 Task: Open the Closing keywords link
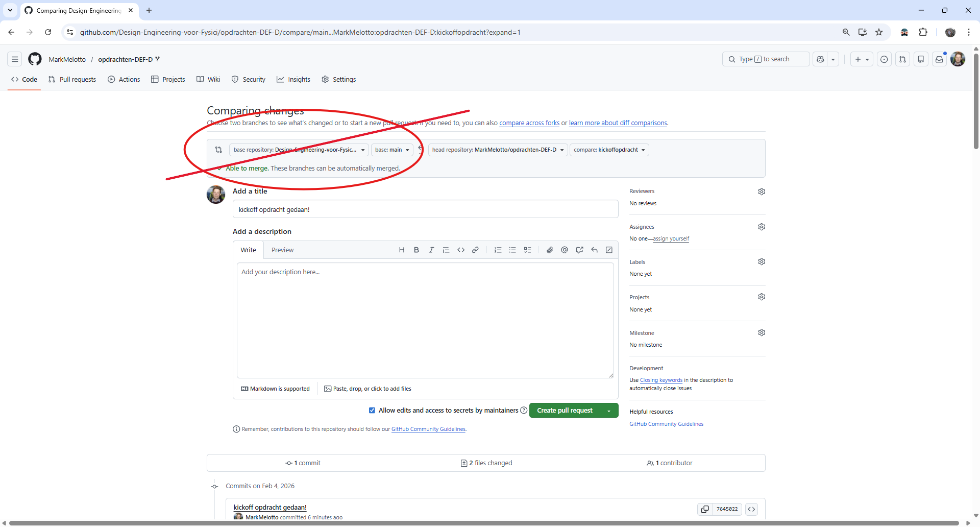[x=661, y=380]
